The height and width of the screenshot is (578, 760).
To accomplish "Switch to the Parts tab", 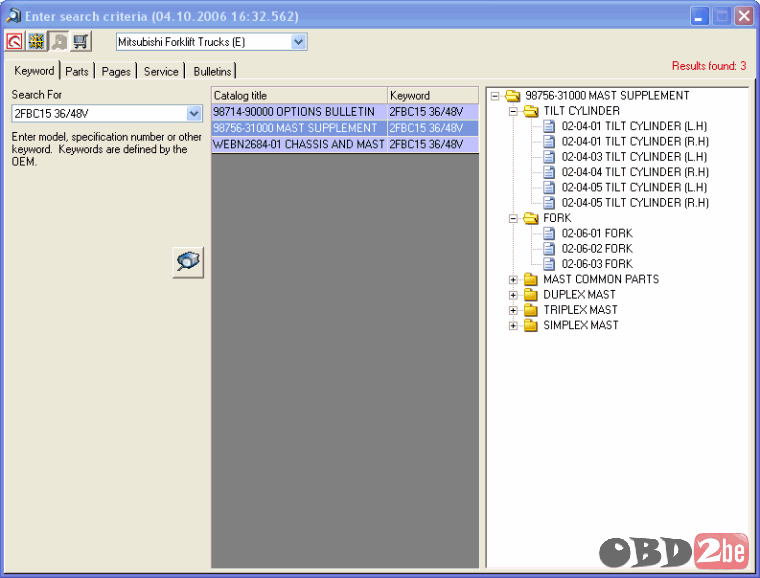I will (x=77, y=72).
